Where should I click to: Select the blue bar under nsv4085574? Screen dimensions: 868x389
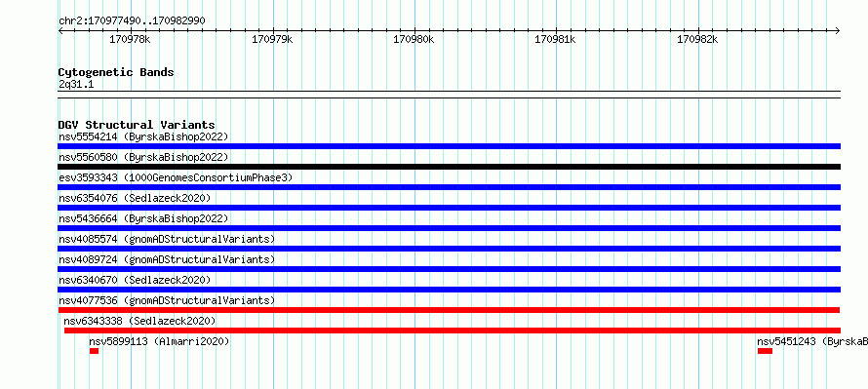[449, 249]
